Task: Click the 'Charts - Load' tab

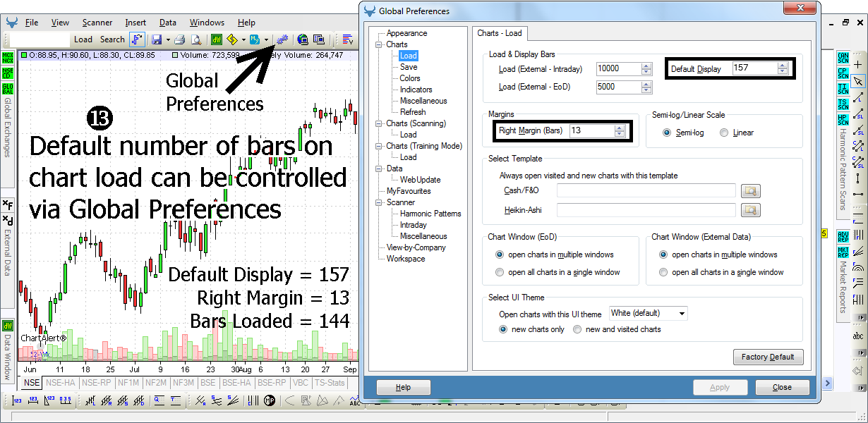Action: [x=499, y=33]
